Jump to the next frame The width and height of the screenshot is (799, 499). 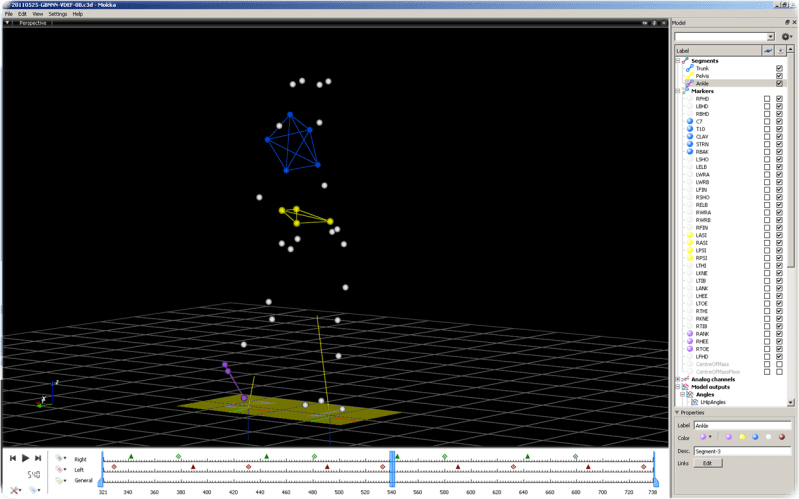pos(38,458)
